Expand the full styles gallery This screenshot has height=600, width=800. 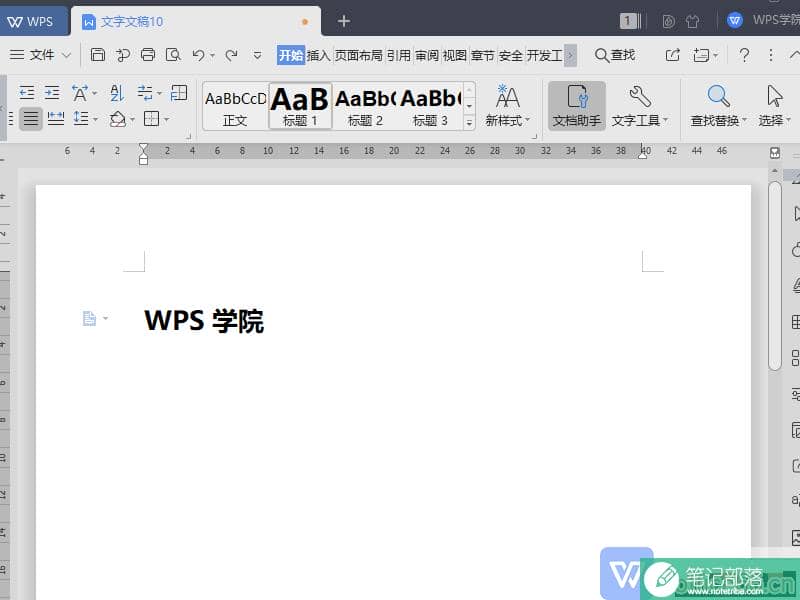[x=469, y=122]
